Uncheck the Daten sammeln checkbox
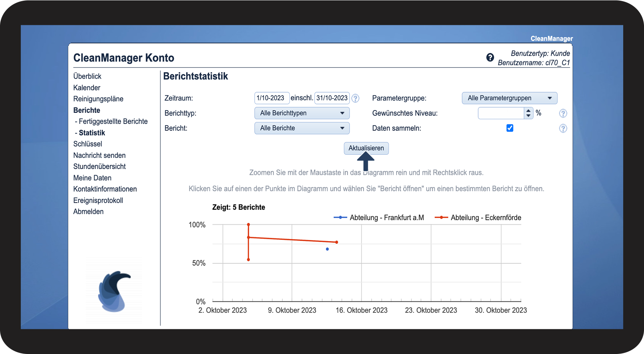The width and height of the screenshot is (644, 354). click(510, 128)
